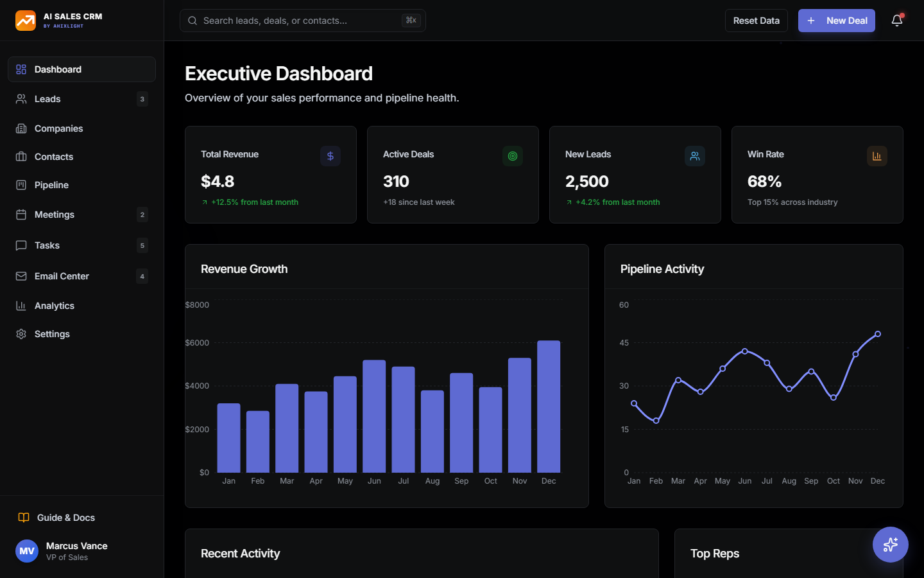Image resolution: width=924 pixels, height=578 pixels.
Task: Click 'Top 15% across industry' text
Action: 792,202
